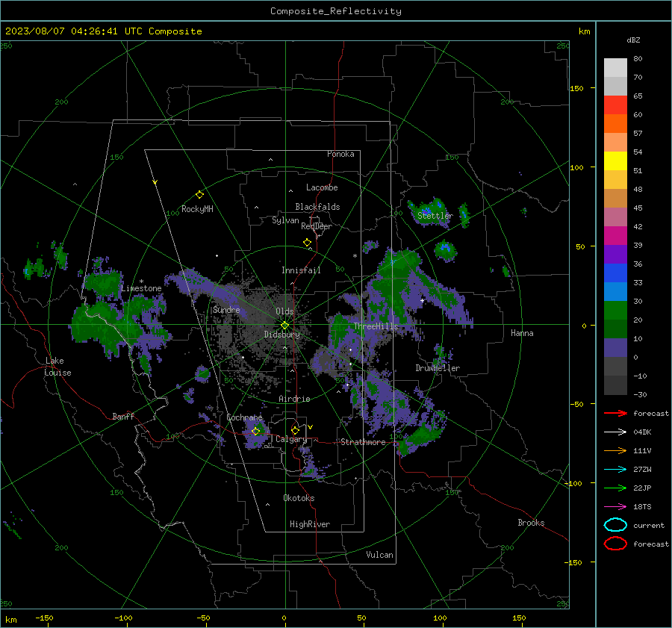Click the 2023/08/07 04:26:41 UTC timestamp
The height and width of the screenshot is (628, 672).
click(x=103, y=31)
